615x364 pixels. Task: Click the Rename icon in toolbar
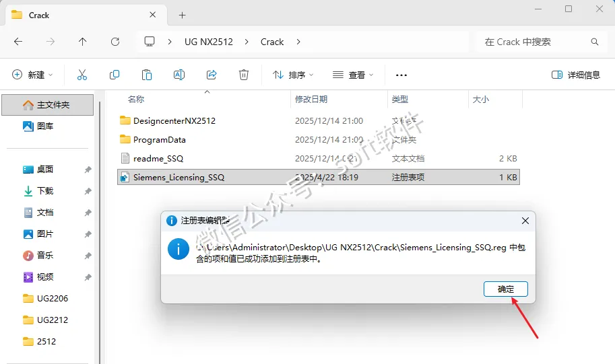tap(179, 75)
